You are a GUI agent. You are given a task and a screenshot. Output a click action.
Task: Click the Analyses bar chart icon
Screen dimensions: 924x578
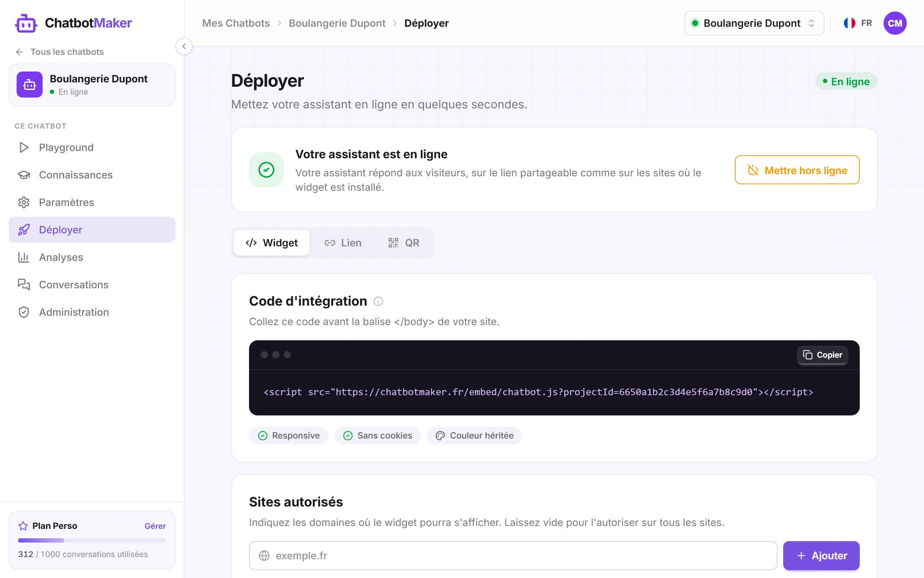(x=24, y=257)
